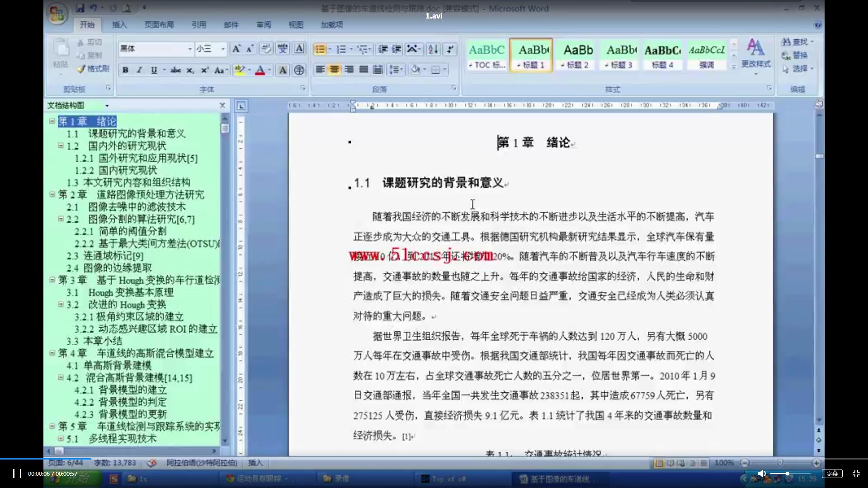Close the document map pane

pos(222,105)
